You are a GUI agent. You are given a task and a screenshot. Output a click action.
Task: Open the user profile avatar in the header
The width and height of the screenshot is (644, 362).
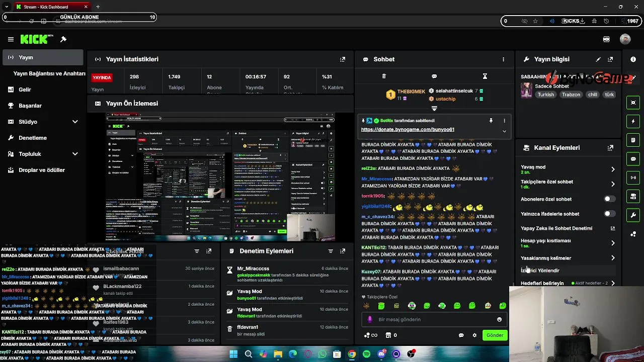(x=625, y=39)
